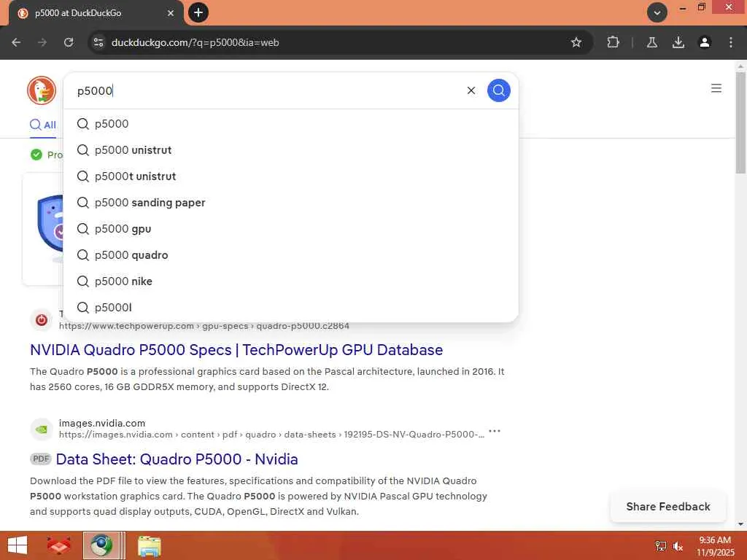Click the browser forward arrow
Image resolution: width=747 pixels, height=560 pixels.
42,42
